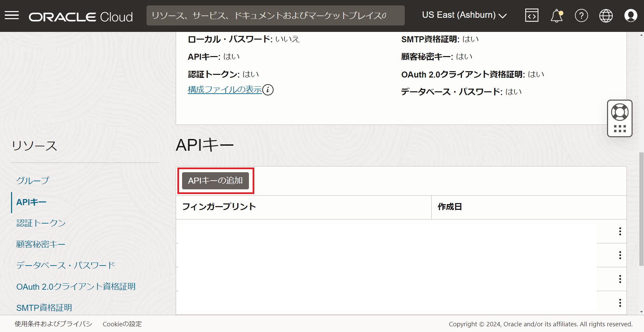Open the help question mark menu

pyautogui.click(x=581, y=15)
